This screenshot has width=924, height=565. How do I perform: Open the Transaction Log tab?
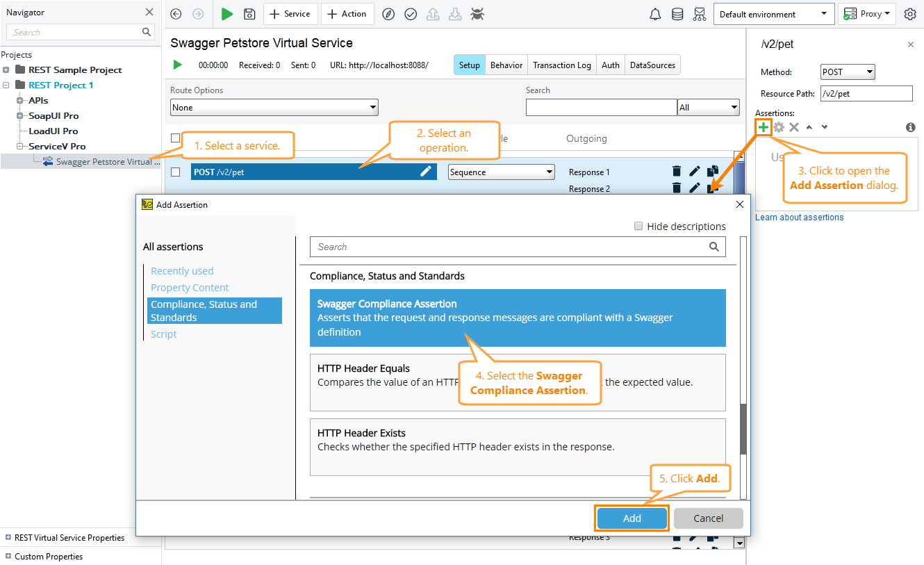(562, 65)
